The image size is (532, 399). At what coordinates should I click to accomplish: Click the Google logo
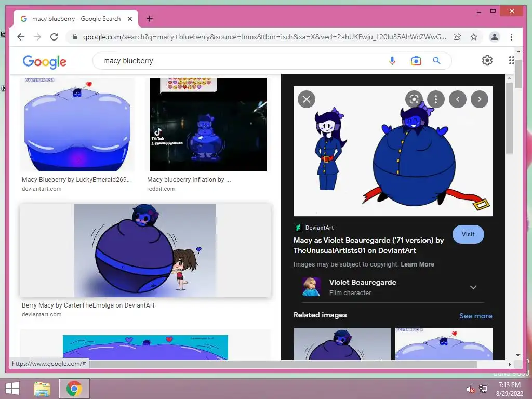point(45,62)
